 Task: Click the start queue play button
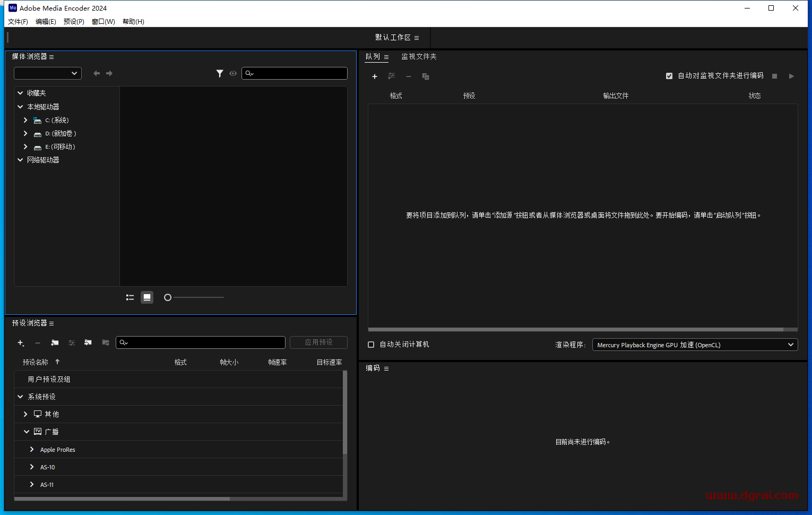pos(791,76)
